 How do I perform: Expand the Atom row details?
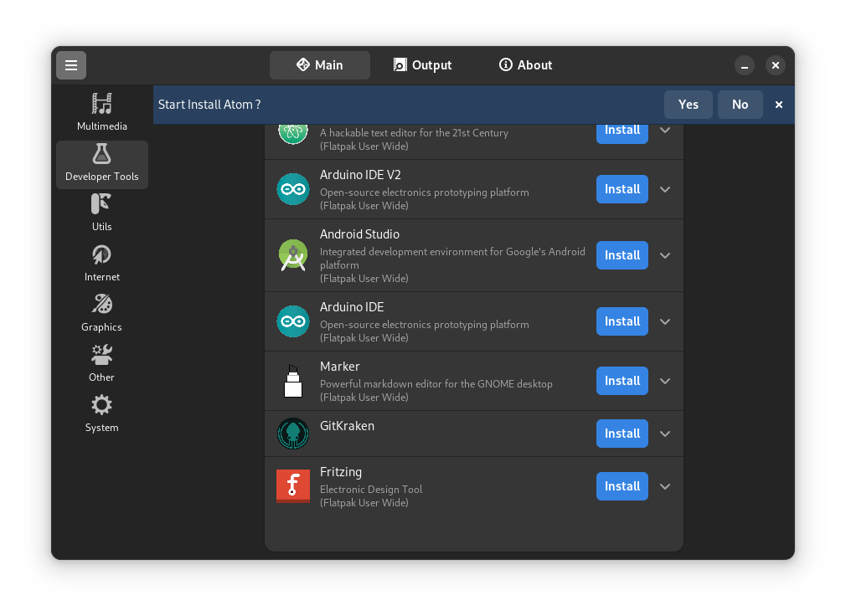pos(665,131)
